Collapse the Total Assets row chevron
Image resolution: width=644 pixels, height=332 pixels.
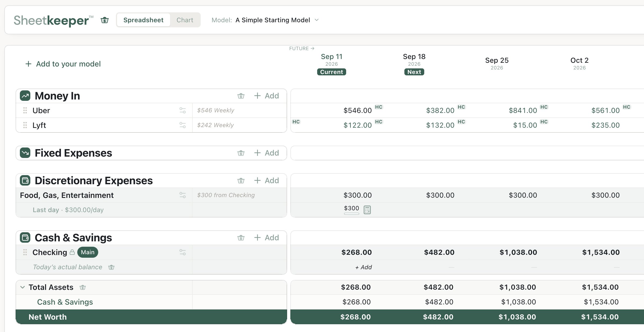(23, 287)
